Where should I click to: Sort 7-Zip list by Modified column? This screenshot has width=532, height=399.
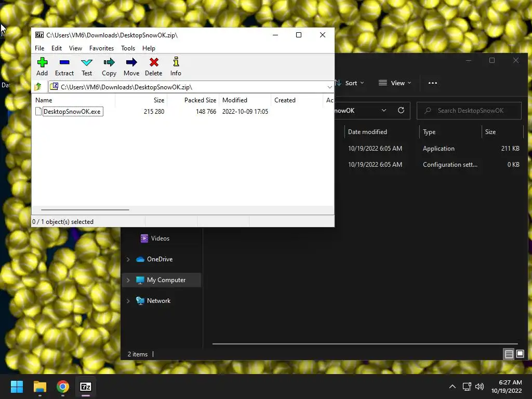(245, 100)
